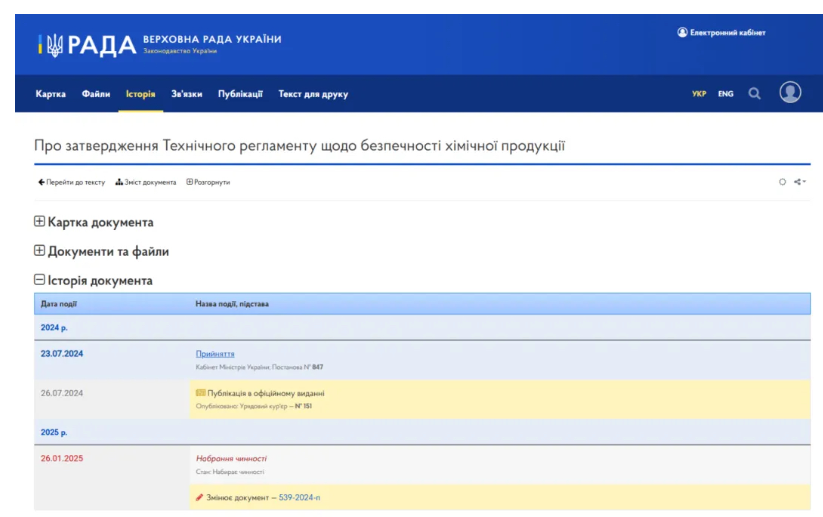Screen dimensions: 823x517
Task: Open the Прийняття event link
Action: (x=215, y=354)
